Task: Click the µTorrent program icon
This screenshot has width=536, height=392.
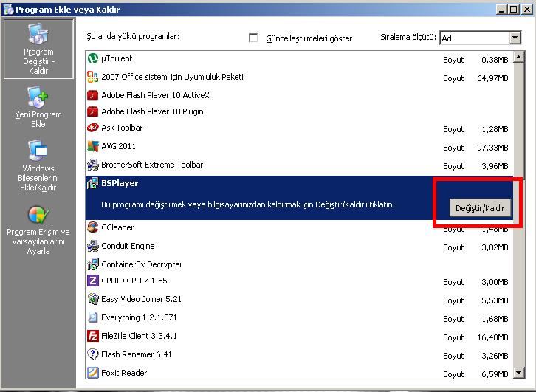Action: 92,58
